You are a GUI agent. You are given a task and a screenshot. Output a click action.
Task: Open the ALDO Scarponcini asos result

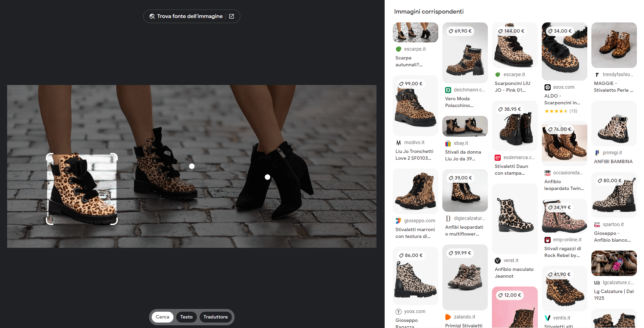coord(562,99)
